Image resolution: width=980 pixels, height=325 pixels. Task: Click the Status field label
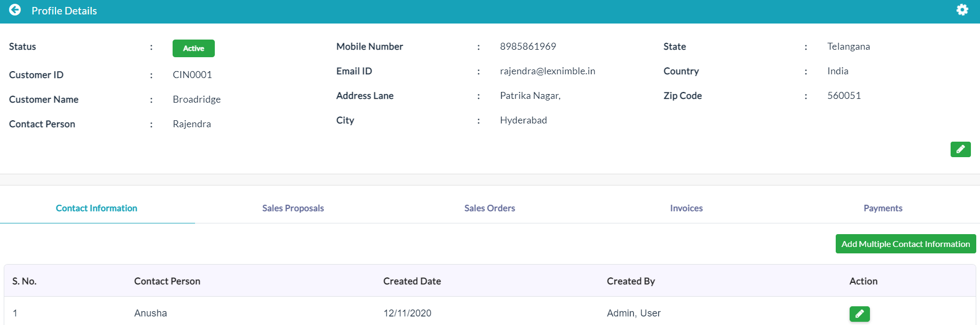[22, 47]
